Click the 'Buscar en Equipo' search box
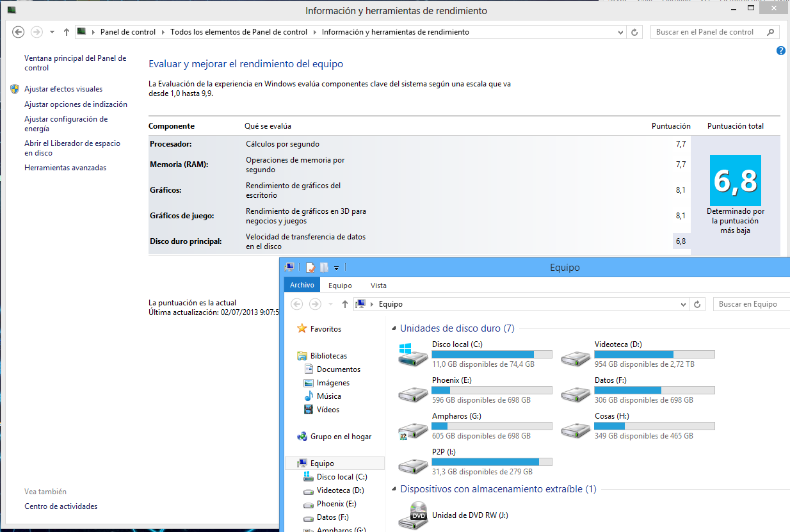The image size is (790, 532). click(x=752, y=304)
